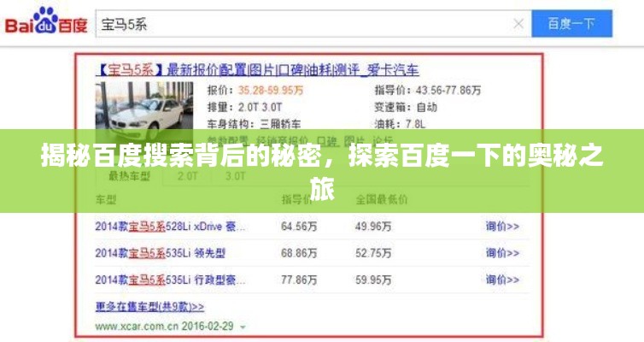The height and width of the screenshot is (342, 644).
Task: Click the 77.86万 guide price cell
Action: tap(299, 280)
